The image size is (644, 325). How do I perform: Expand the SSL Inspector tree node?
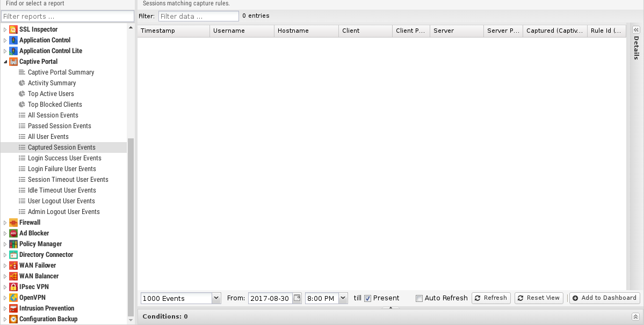[x=5, y=29]
